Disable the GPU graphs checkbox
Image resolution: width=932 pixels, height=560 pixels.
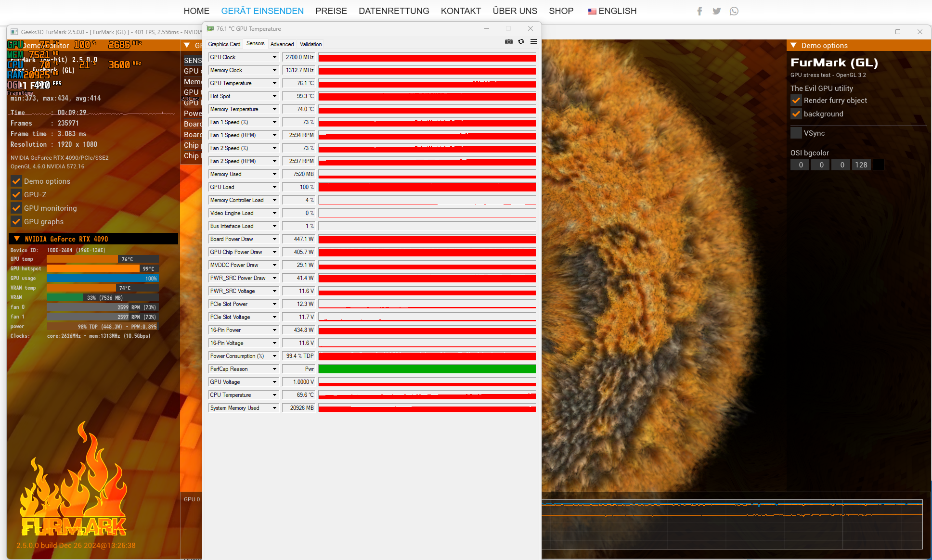[x=16, y=222]
